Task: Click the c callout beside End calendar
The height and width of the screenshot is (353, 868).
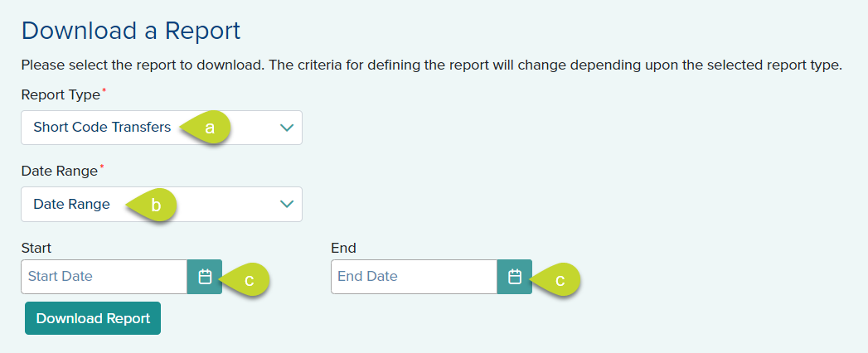Action: [x=559, y=280]
